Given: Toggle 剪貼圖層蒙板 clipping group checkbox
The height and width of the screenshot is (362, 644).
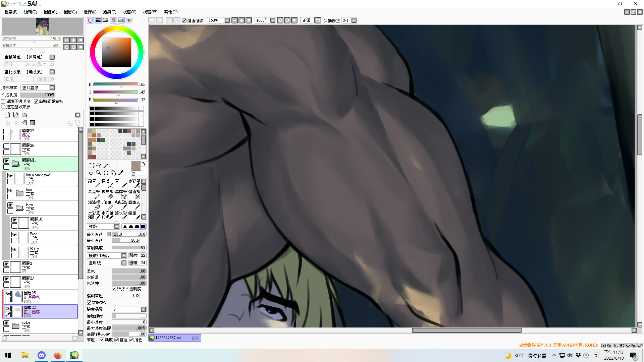Looking at the screenshot, I should 36,101.
